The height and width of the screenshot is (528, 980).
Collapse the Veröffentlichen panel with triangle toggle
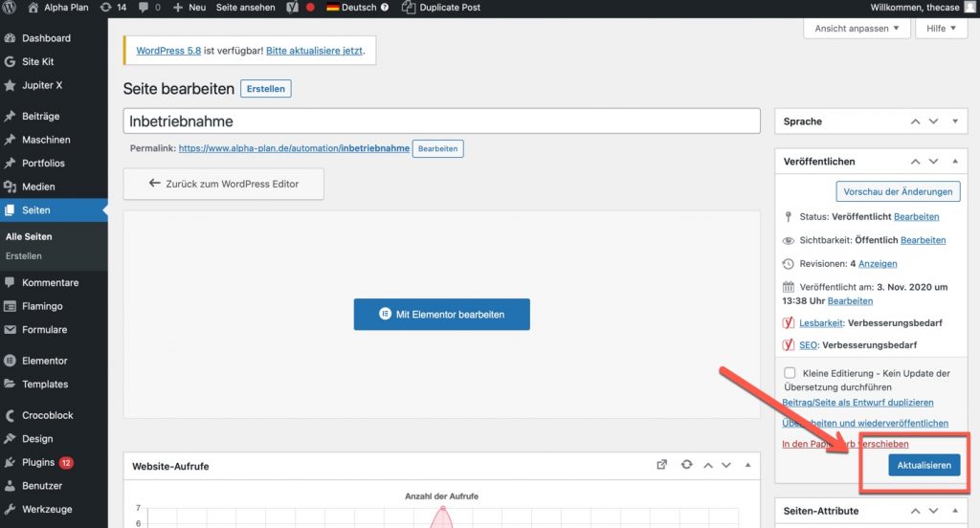(955, 162)
